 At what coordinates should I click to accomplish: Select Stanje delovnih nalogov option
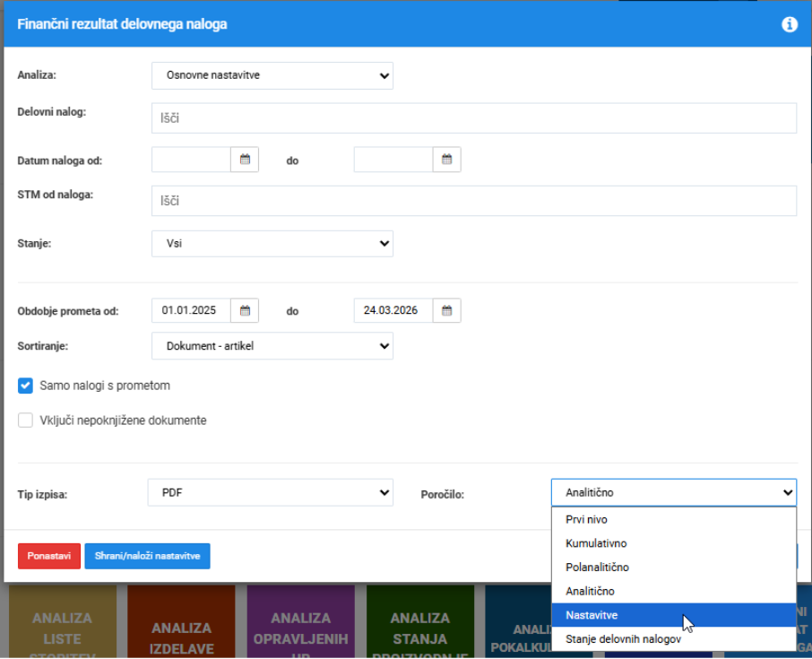click(674, 638)
